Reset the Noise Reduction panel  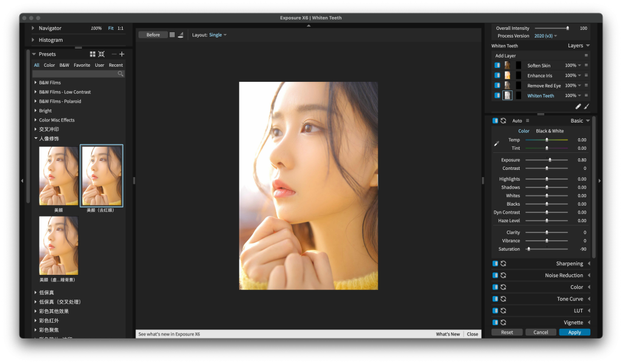point(504,275)
